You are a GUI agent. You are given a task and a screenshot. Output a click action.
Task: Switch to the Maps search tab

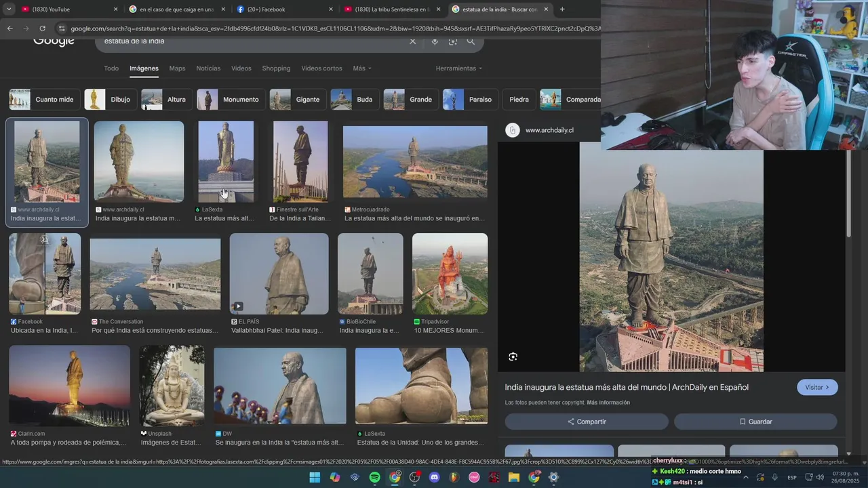click(177, 68)
